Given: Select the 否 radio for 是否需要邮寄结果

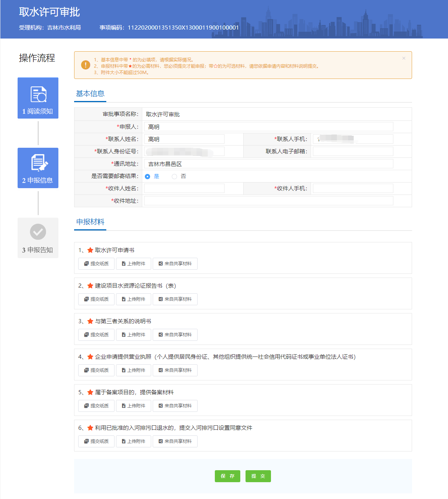Looking at the screenshot, I should [174, 176].
